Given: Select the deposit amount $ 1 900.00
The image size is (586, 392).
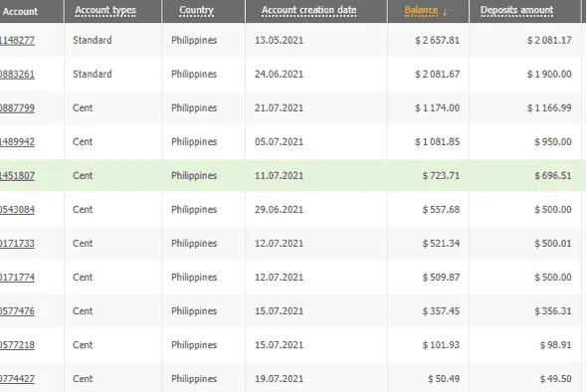Looking at the screenshot, I should pos(549,74).
